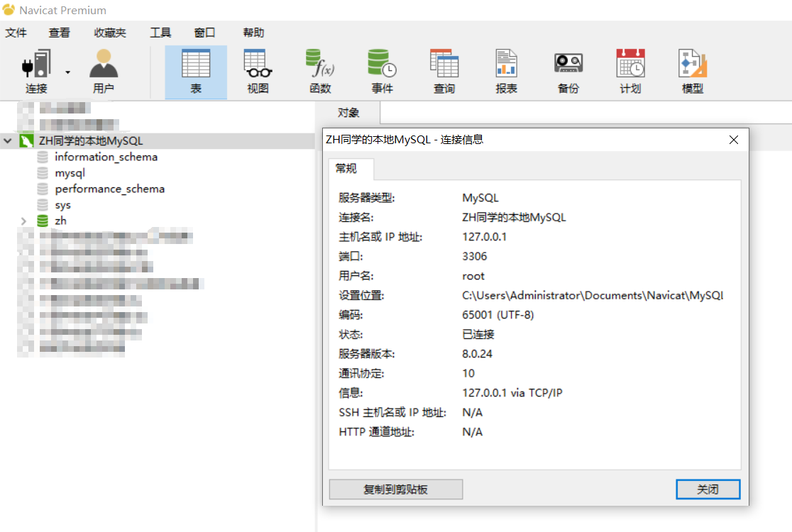This screenshot has height=532, width=792.
Task: Click the username value root
Action: (473, 276)
